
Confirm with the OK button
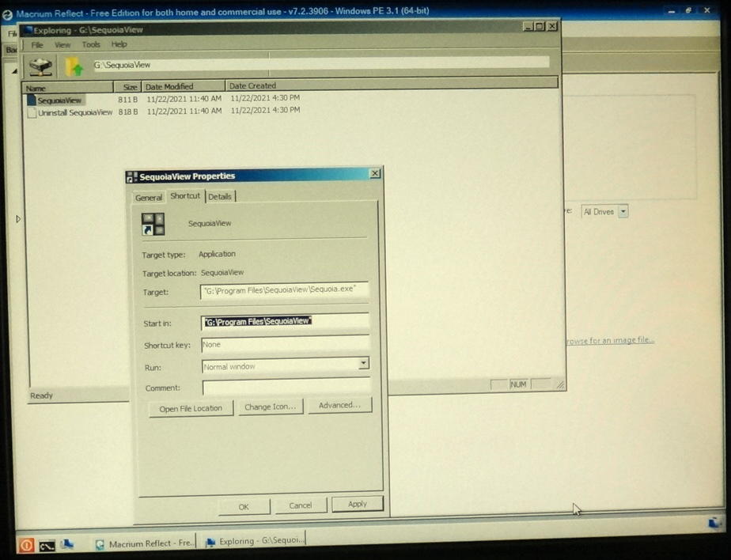pyautogui.click(x=244, y=507)
